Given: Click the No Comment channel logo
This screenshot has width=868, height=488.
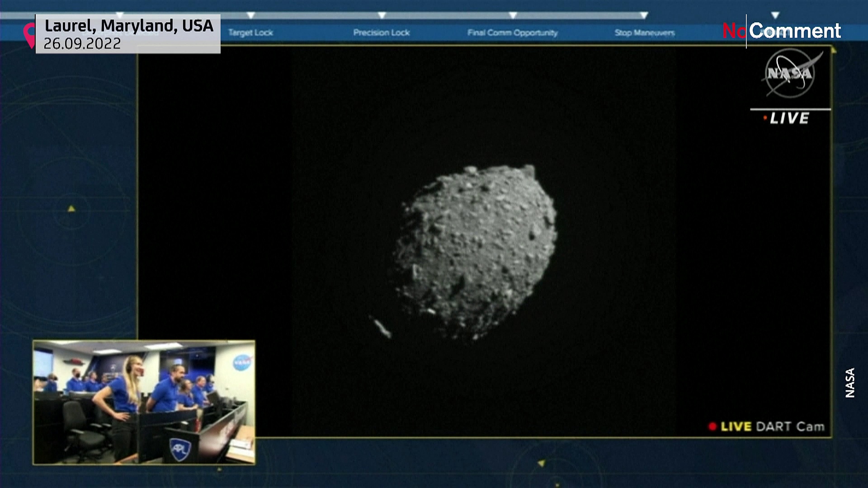Looking at the screenshot, I should click(782, 31).
